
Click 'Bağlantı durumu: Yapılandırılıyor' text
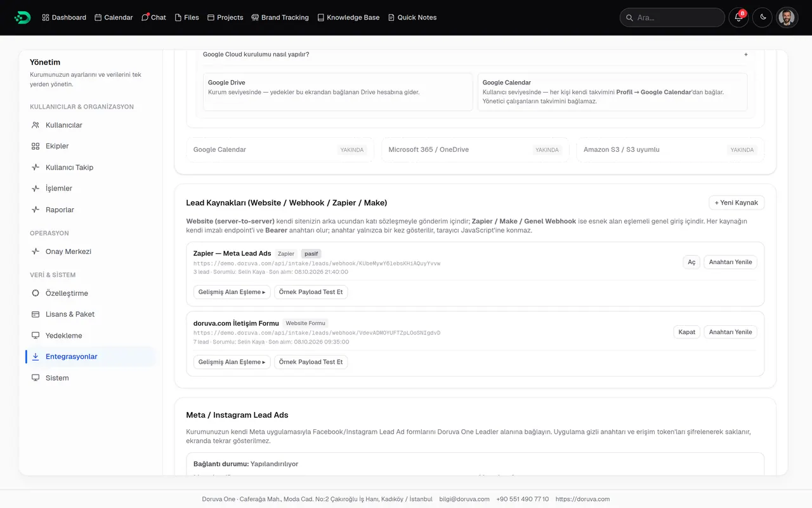click(x=246, y=464)
